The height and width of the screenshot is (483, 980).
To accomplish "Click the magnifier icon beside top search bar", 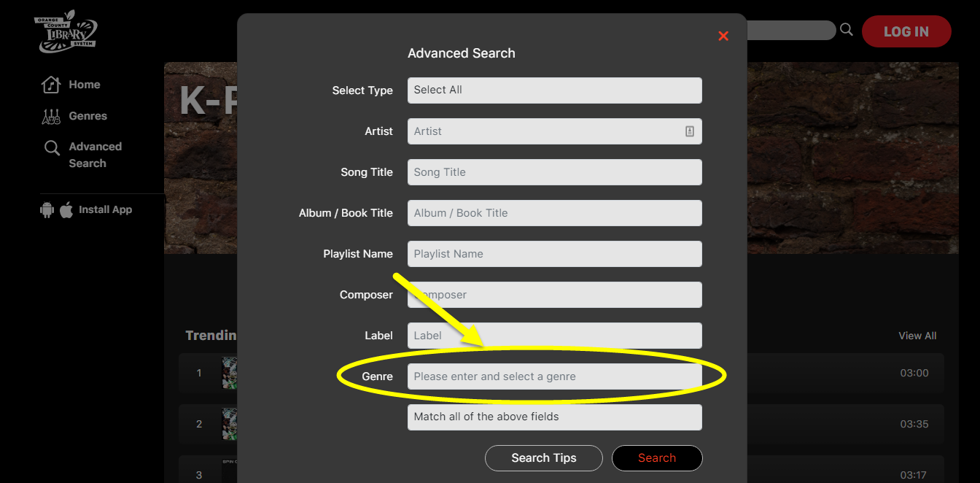I will pos(847,30).
